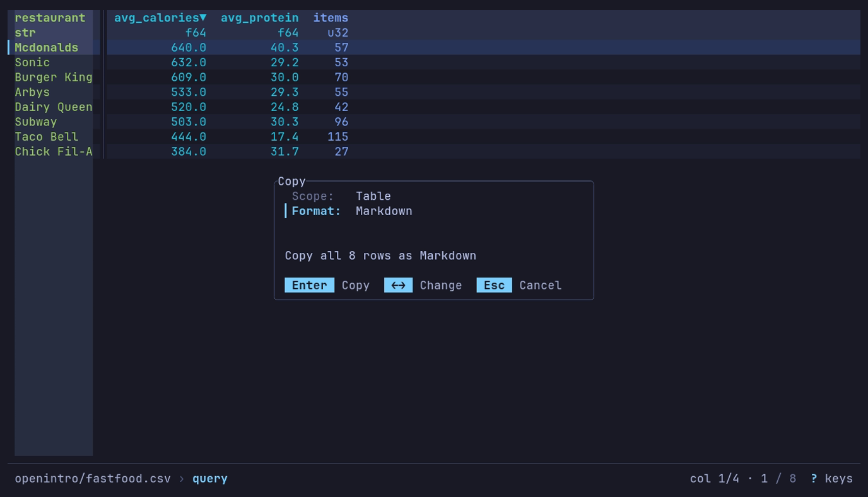868x497 pixels.
Task: Click the 30.0 protein cell
Action: pos(284,77)
